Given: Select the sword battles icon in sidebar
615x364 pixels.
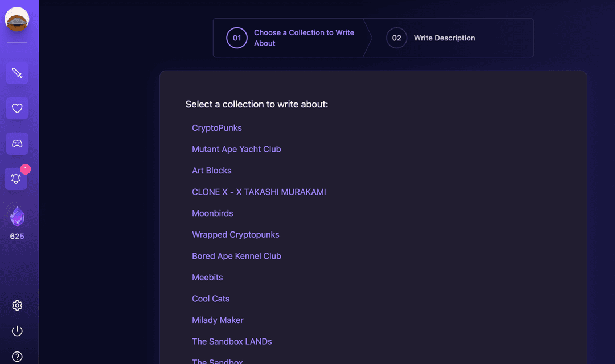Looking at the screenshot, I should point(17,73).
